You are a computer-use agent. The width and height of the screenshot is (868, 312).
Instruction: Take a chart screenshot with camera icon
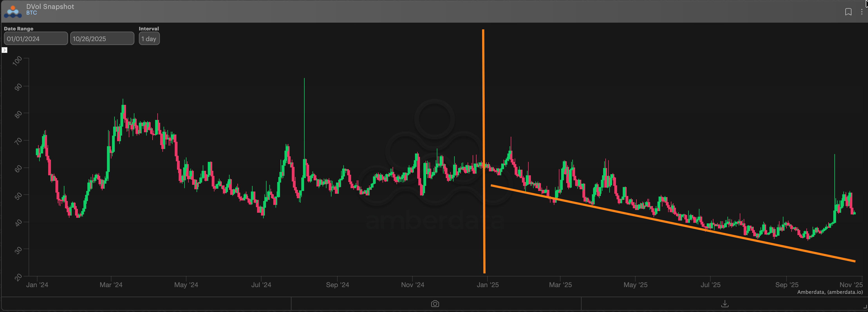point(435,304)
